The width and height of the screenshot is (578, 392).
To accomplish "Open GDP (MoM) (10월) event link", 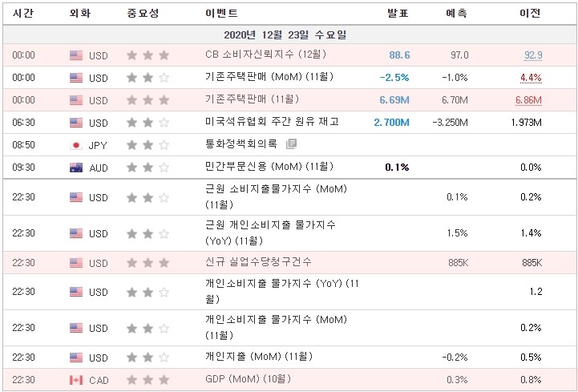I will click(248, 379).
